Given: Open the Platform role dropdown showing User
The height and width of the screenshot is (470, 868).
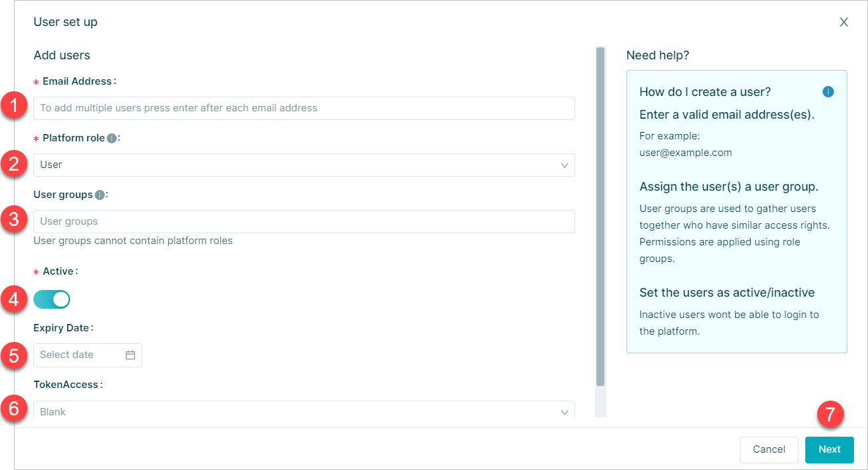Looking at the screenshot, I should pos(304,165).
